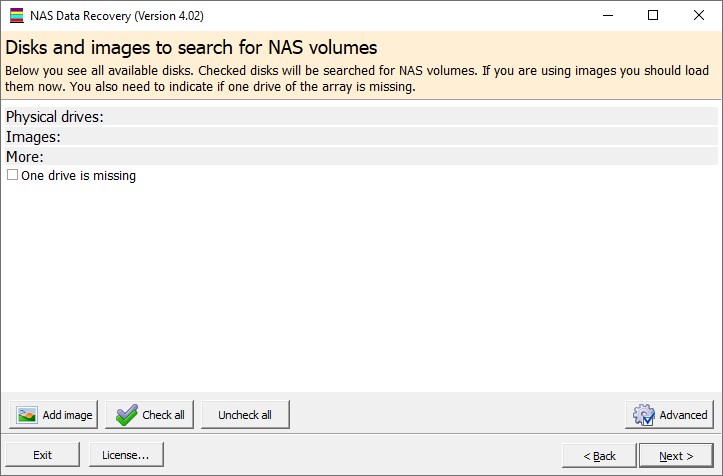This screenshot has width=723, height=476.
Task: Select the 'More:' section header
Action: click(25, 157)
